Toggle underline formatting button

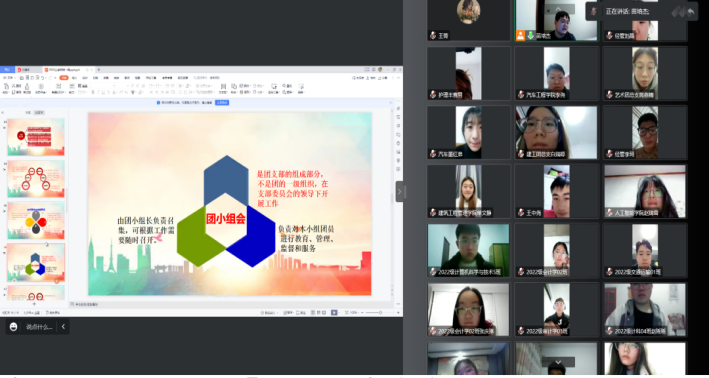103,92
